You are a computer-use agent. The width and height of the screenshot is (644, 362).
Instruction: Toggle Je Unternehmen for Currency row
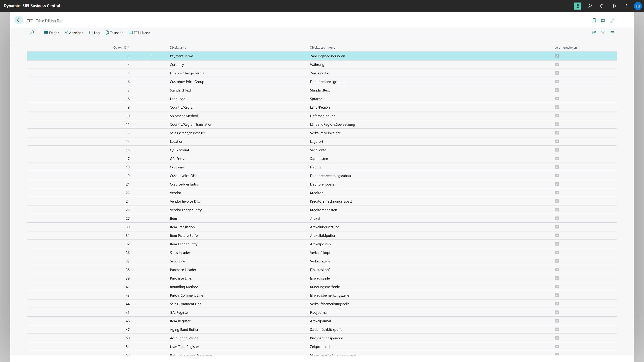[557, 65]
